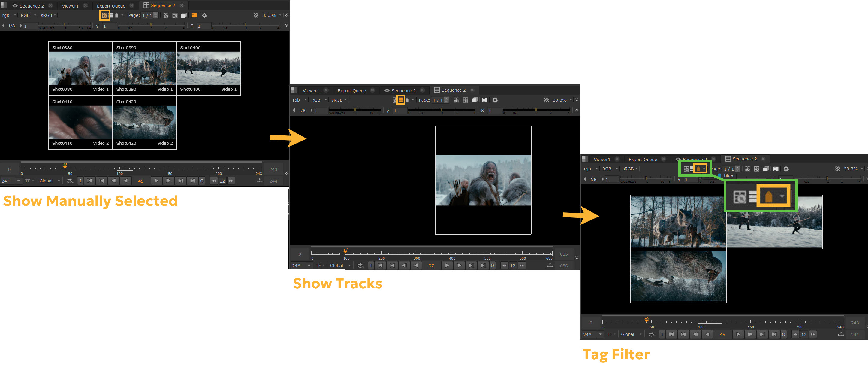Play backward in left viewer
The width and height of the screenshot is (868, 371).
click(126, 181)
